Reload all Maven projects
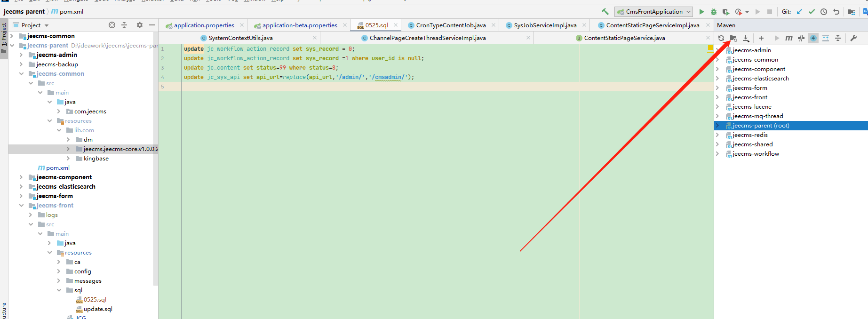Screen dimensions: 868x319 [x=721, y=38]
